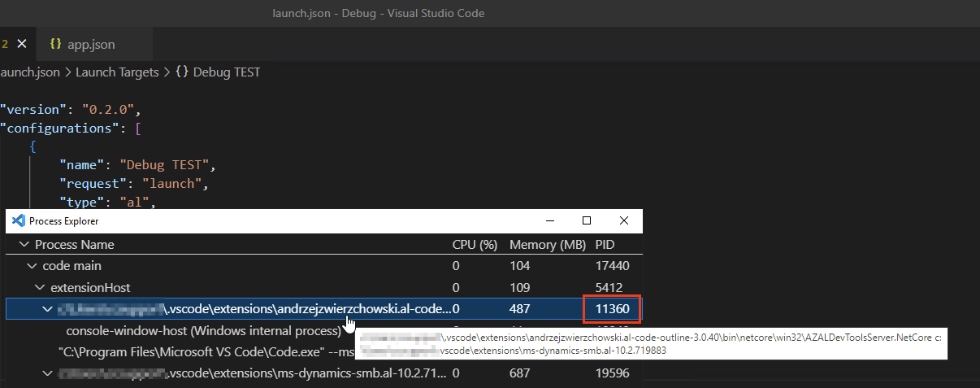
Task: Click PID value 17440
Action: tap(613, 265)
